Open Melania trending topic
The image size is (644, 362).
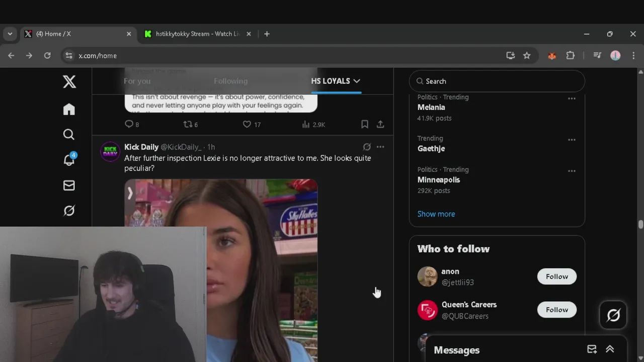click(x=431, y=107)
